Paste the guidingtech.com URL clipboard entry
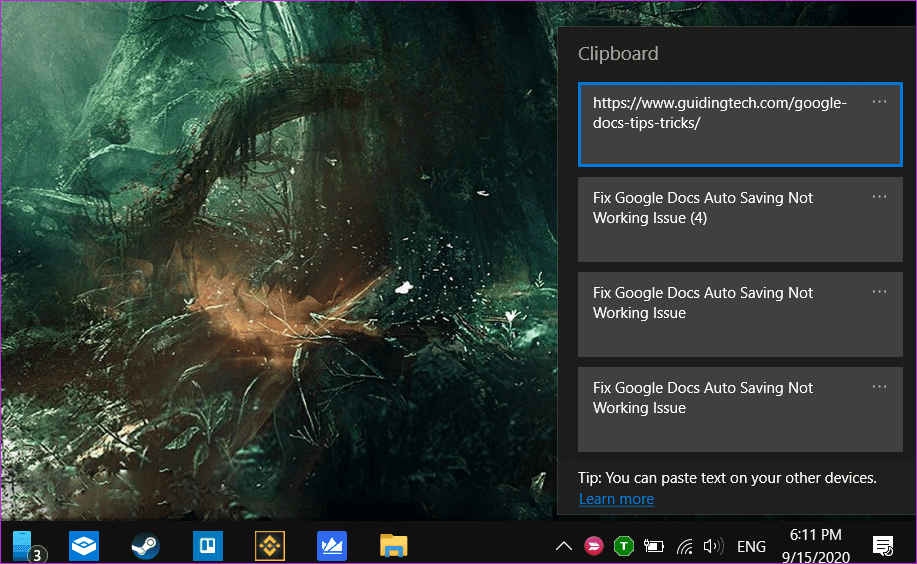The image size is (917, 564). (x=740, y=125)
